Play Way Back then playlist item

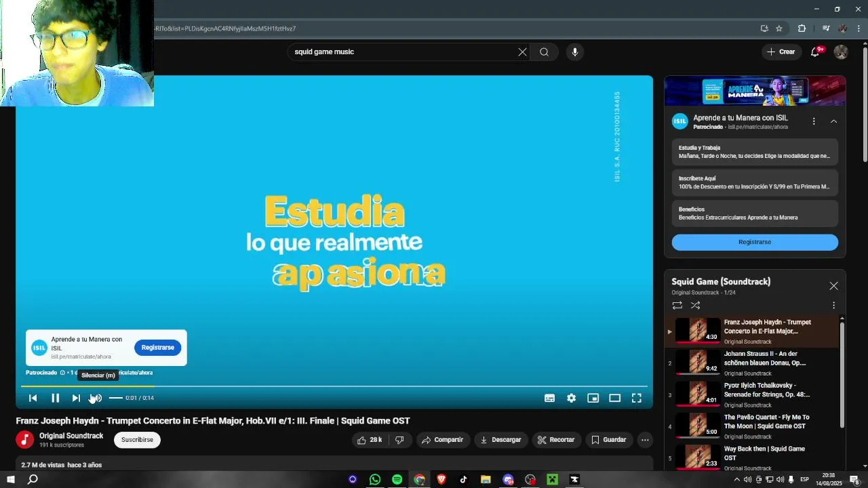(x=751, y=458)
